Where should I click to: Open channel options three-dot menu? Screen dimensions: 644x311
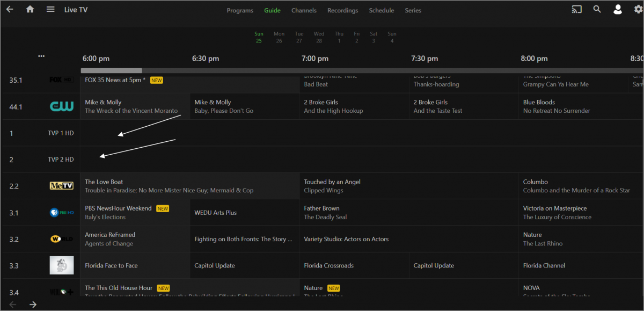41,56
